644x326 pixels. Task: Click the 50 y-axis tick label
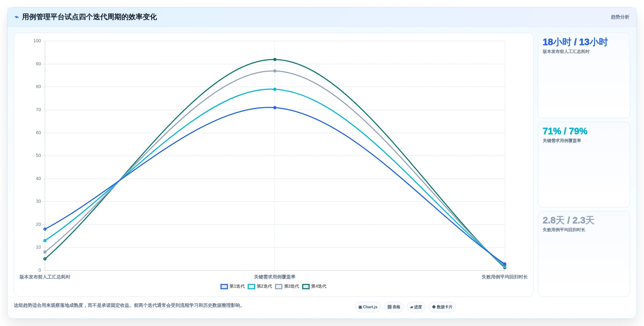pyautogui.click(x=38, y=156)
